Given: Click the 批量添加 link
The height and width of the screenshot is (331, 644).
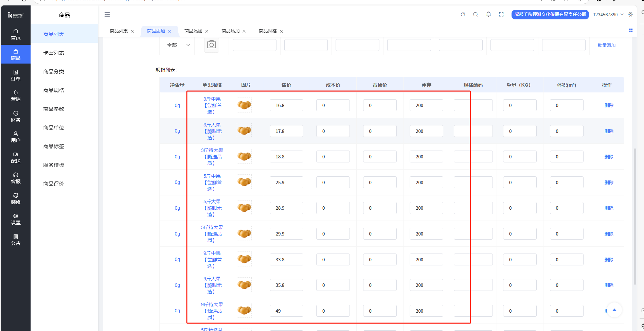Looking at the screenshot, I should (x=607, y=45).
